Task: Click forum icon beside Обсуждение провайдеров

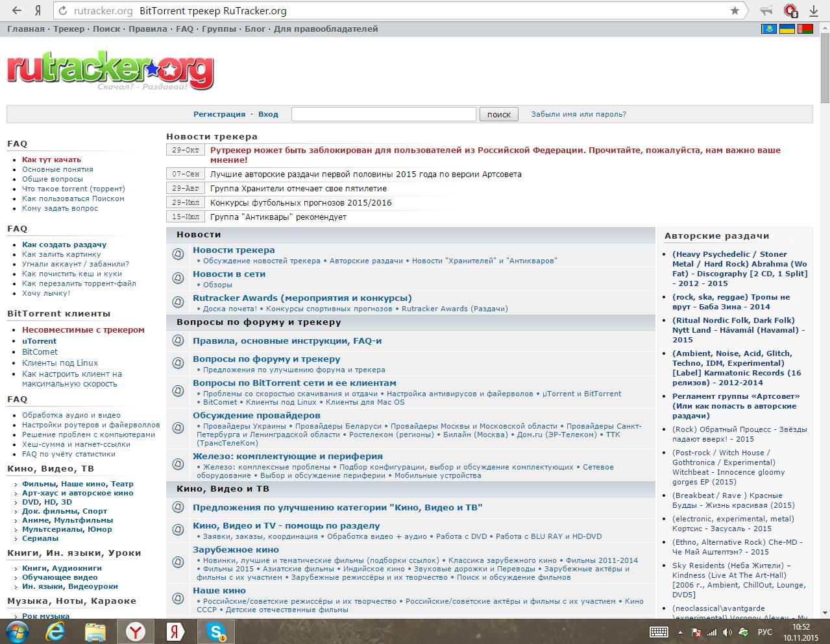Action: pos(178,427)
